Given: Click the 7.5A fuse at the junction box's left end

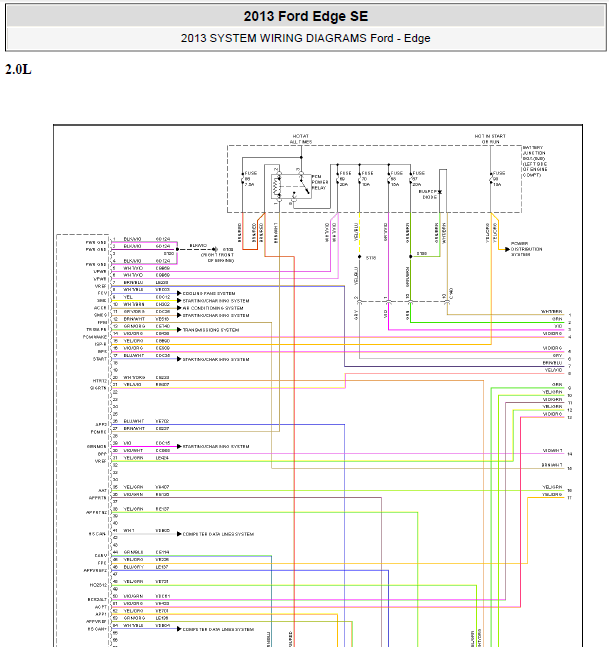Looking at the screenshot, I should point(243,179).
